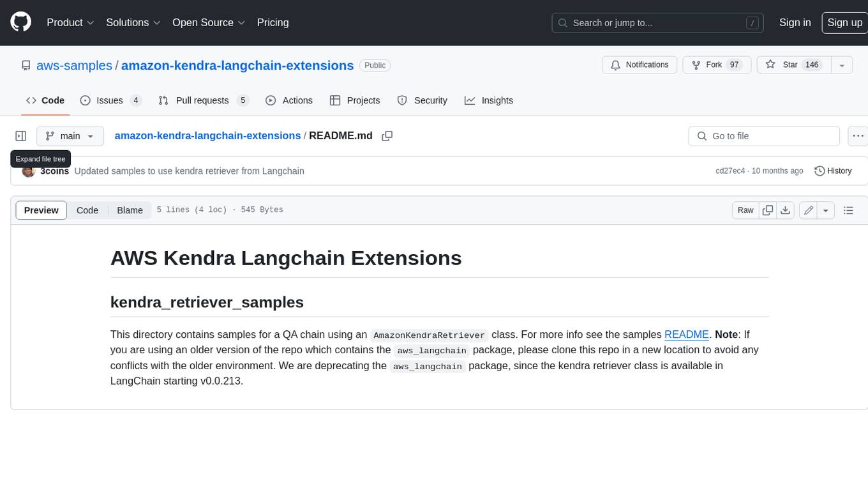Open more edit options dropdown

(x=826, y=210)
